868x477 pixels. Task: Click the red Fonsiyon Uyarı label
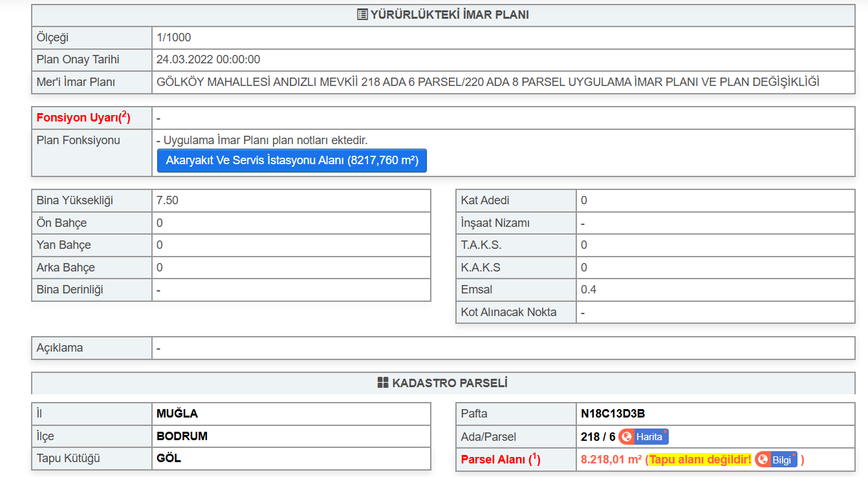click(83, 118)
